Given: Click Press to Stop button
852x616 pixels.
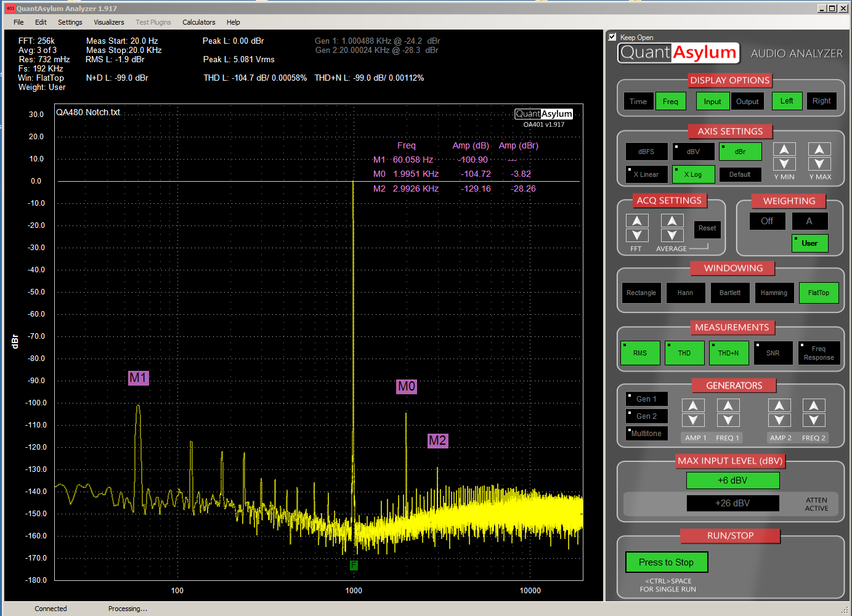Looking at the screenshot, I should [667, 562].
